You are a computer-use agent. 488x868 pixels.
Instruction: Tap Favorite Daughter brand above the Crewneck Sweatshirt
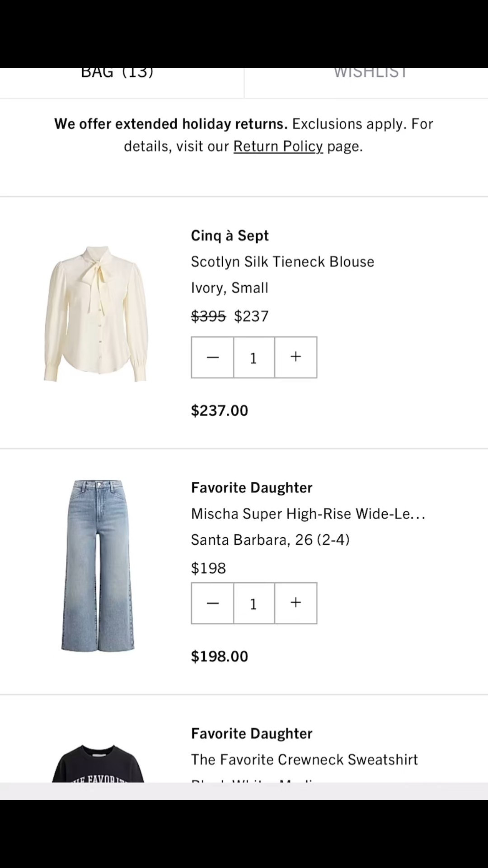(x=252, y=733)
